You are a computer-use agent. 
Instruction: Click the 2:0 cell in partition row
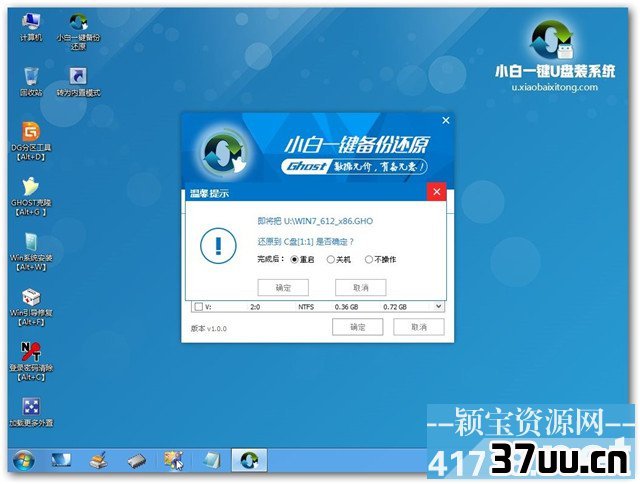(x=255, y=307)
